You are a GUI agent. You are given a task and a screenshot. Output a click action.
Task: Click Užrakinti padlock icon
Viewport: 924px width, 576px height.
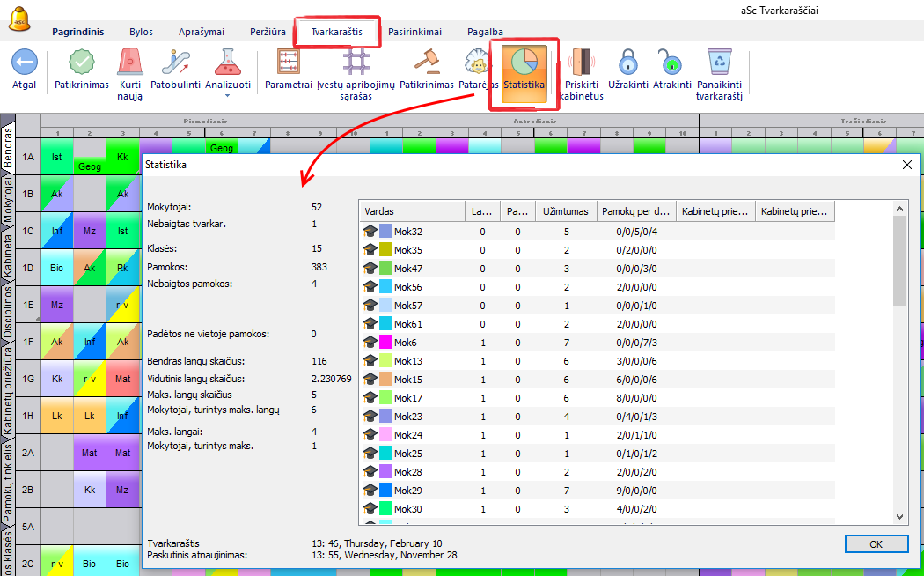tap(627, 63)
